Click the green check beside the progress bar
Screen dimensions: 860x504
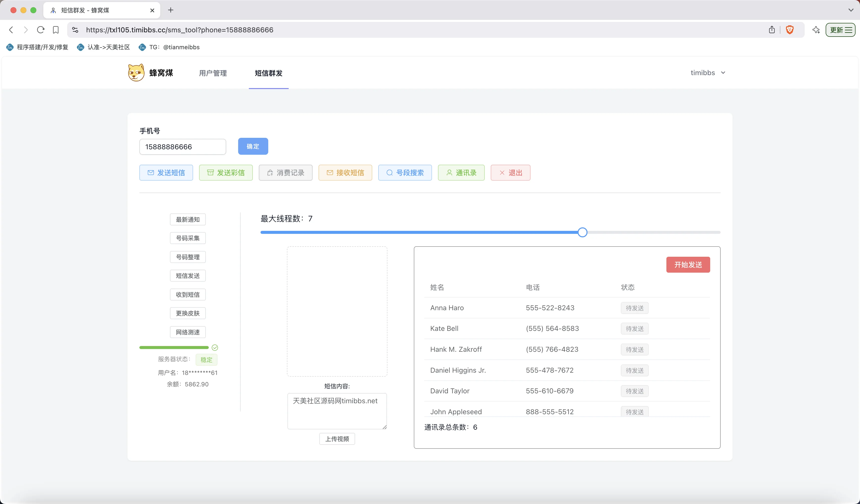[x=215, y=347]
